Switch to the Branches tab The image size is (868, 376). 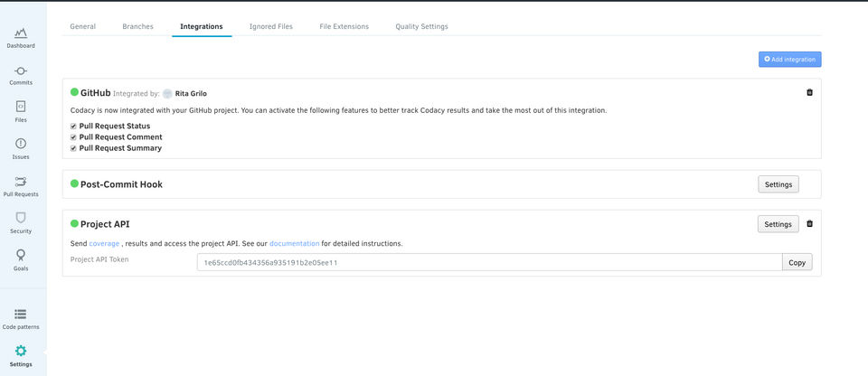[x=137, y=26]
